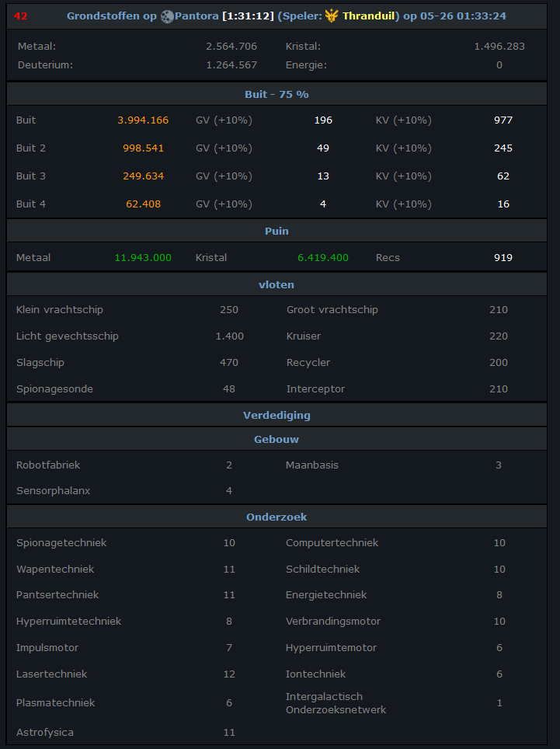Open the player Thranduil profile link
560x749 pixels.
(368, 16)
